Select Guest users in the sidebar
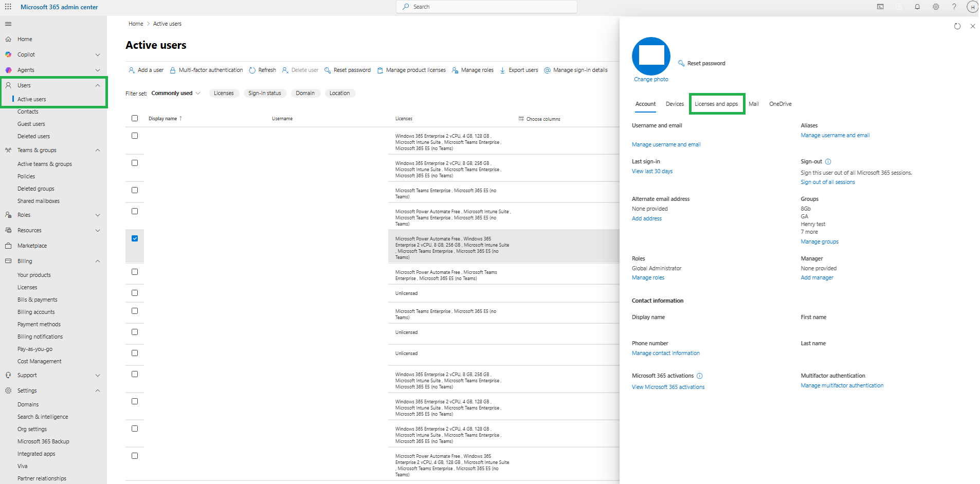980x484 pixels. point(31,124)
